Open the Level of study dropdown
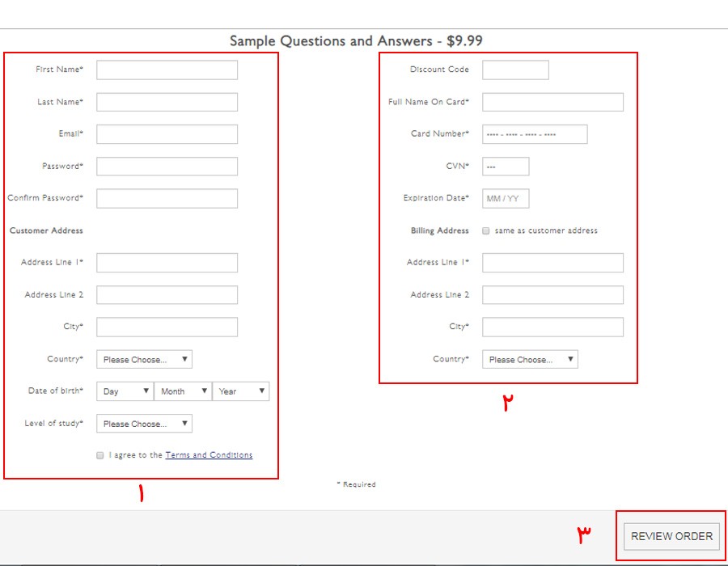 coord(144,424)
